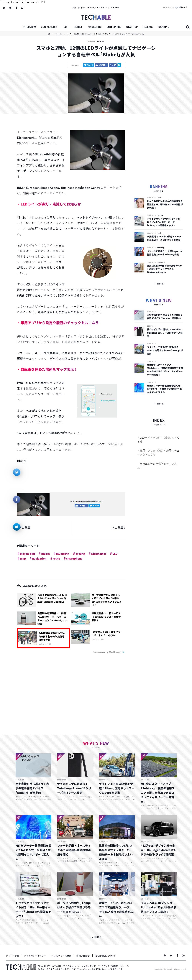Open the Twitter icon in top header
Image resolution: width=192 pixels, height=980 pixels.
10,8
